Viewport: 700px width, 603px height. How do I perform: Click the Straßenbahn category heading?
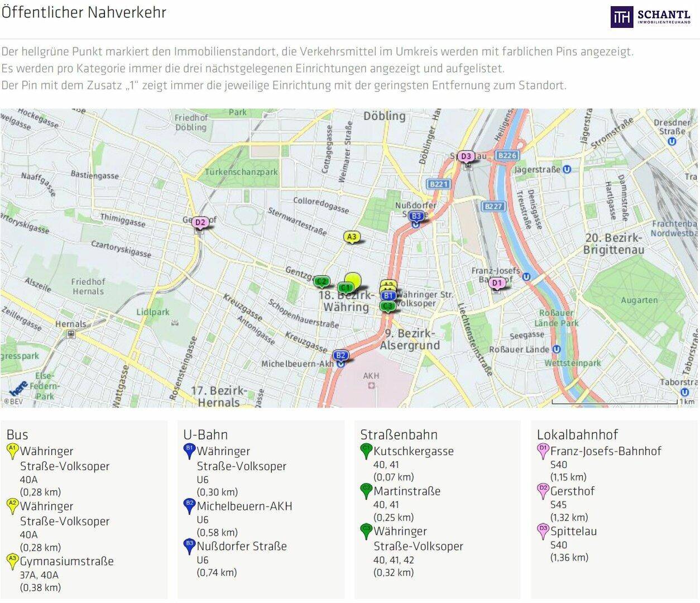click(399, 434)
